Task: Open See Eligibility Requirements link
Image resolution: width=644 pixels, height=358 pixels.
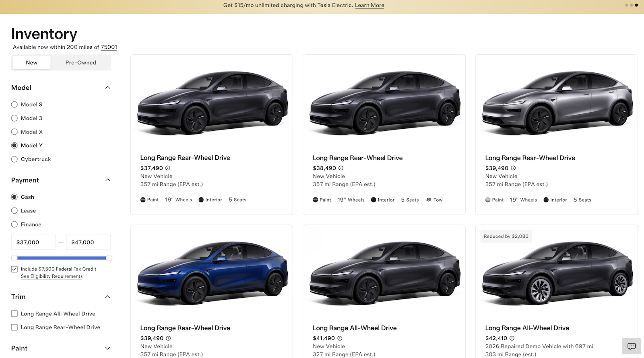Action: click(x=52, y=276)
